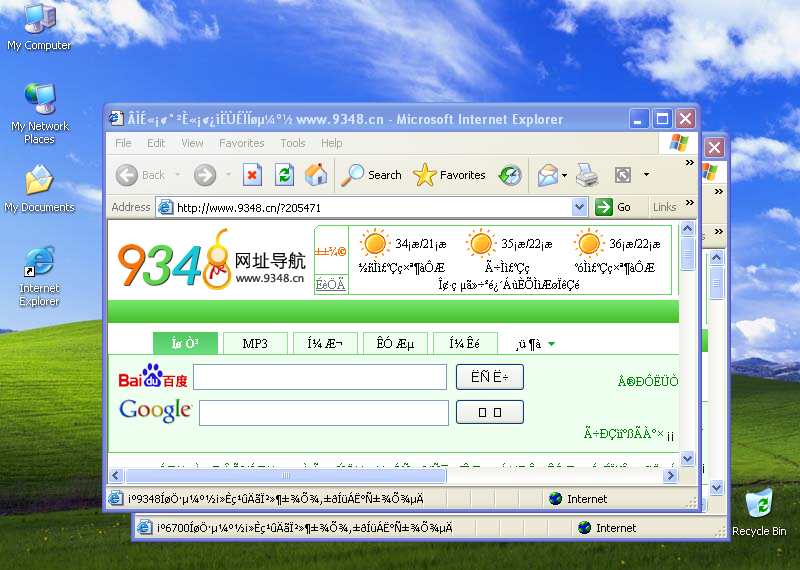Click the 35/22 sunny weather icon
This screenshot has width=800, height=570.
[x=481, y=243]
